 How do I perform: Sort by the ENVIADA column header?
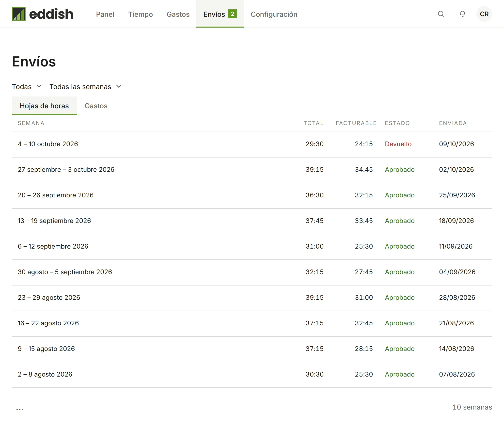click(x=453, y=123)
